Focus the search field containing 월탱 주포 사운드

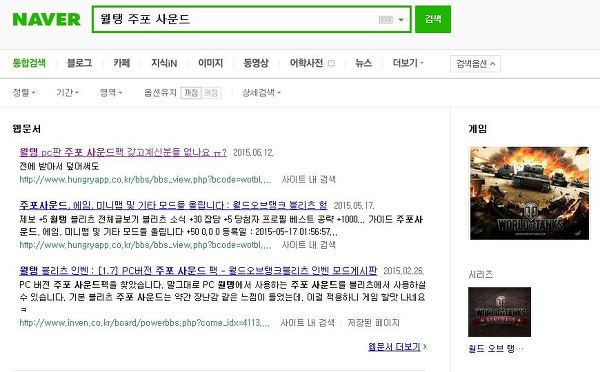(x=251, y=19)
